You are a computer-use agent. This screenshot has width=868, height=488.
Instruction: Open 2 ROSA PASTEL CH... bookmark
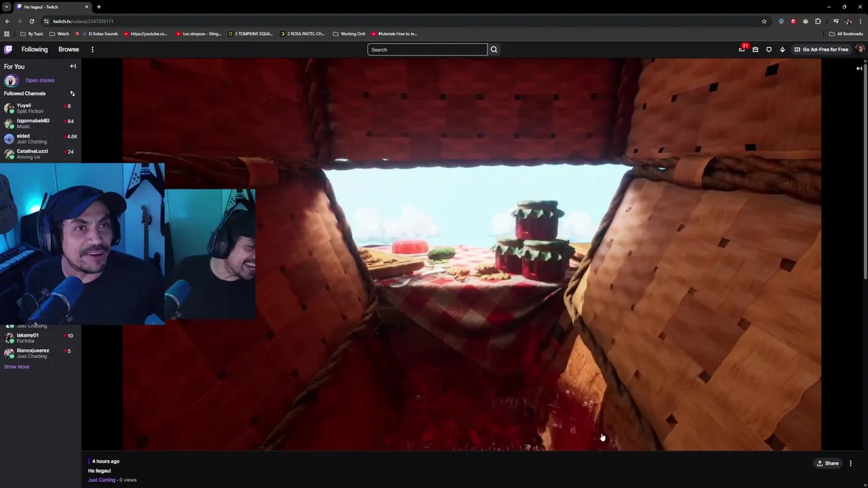click(302, 34)
